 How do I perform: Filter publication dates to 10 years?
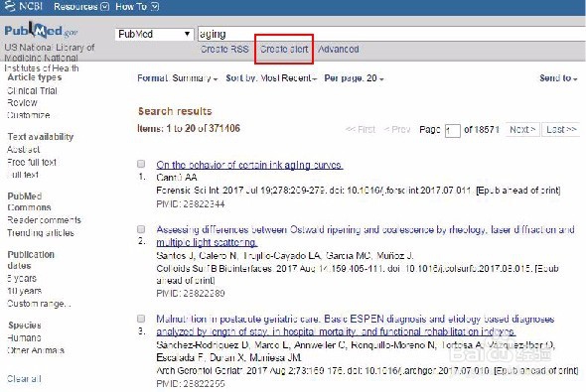(x=24, y=291)
